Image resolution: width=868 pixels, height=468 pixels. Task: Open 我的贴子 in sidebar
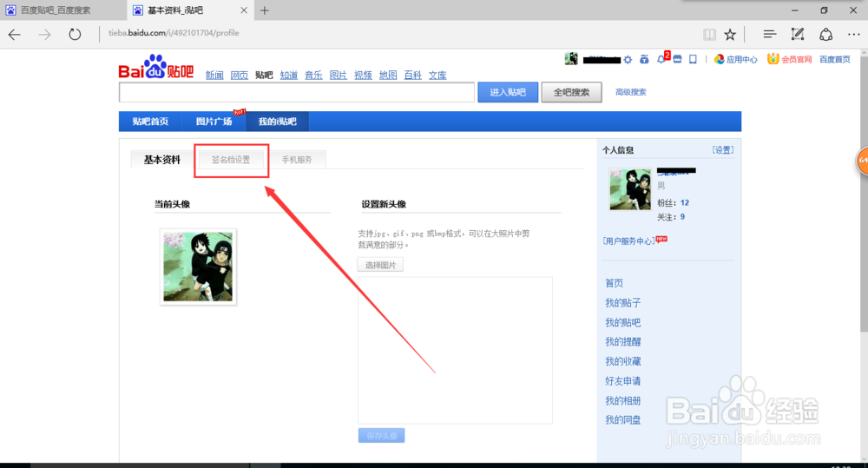(x=622, y=302)
